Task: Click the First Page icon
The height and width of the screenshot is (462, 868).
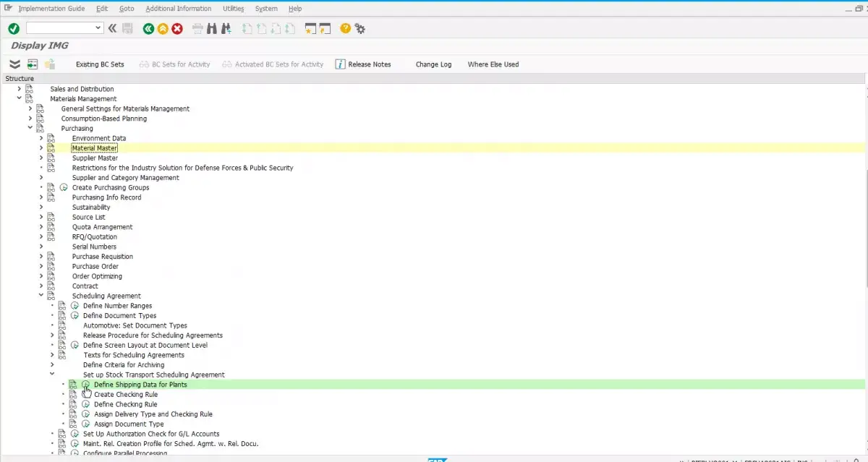Action: coord(247,28)
